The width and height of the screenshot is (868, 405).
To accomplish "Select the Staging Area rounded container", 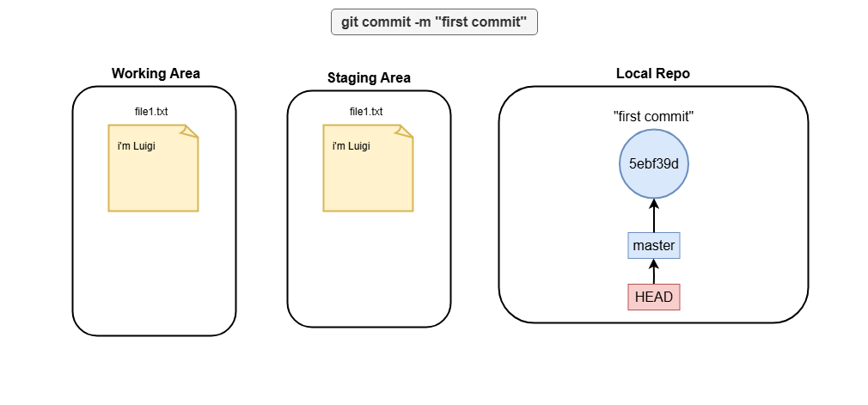I will [x=370, y=209].
